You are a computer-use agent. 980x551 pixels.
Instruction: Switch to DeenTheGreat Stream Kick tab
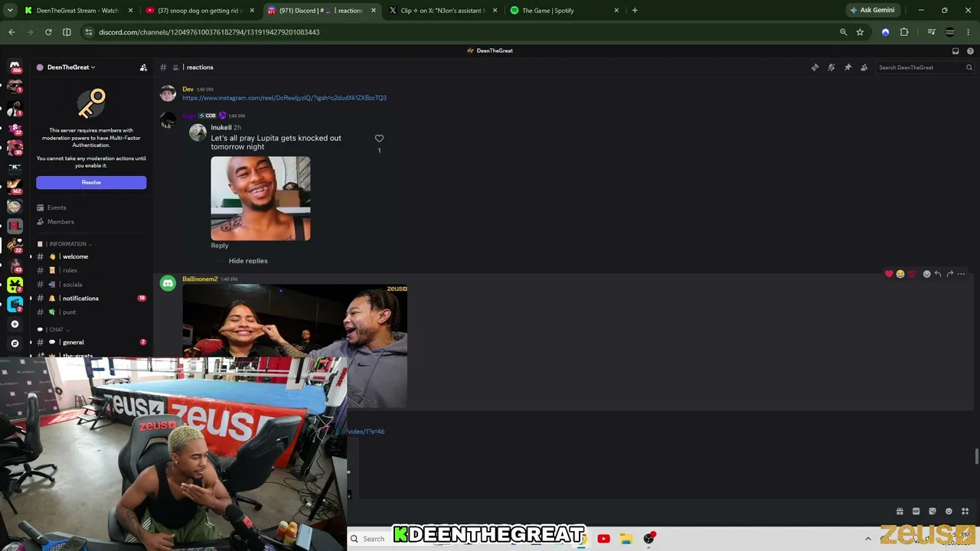coord(80,11)
